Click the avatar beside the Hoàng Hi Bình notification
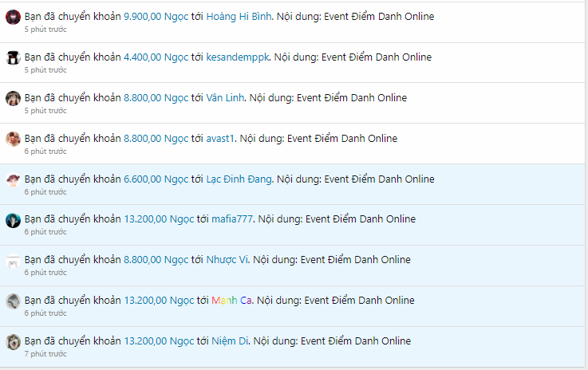Image resolution: width=588 pixels, height=370 pixels. (13, 18)
